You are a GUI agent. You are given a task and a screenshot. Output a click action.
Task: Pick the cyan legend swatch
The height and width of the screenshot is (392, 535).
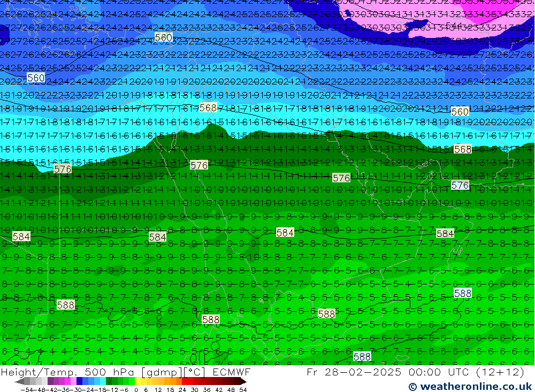point(103,381)
